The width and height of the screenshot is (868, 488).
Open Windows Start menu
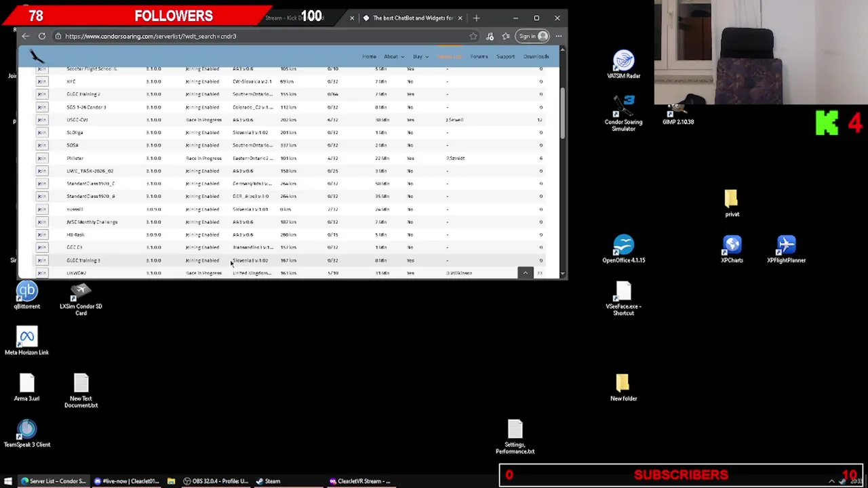[8, 481]
